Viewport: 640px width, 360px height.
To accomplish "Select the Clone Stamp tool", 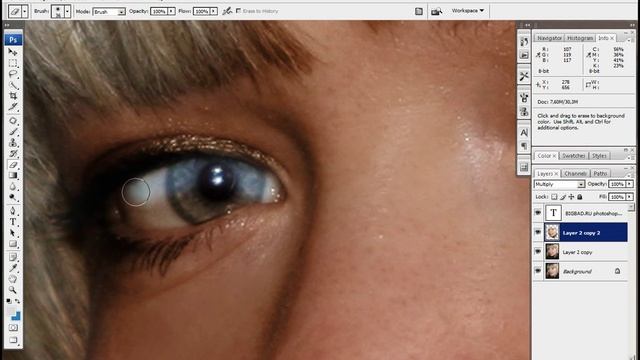I will point(13,143).
